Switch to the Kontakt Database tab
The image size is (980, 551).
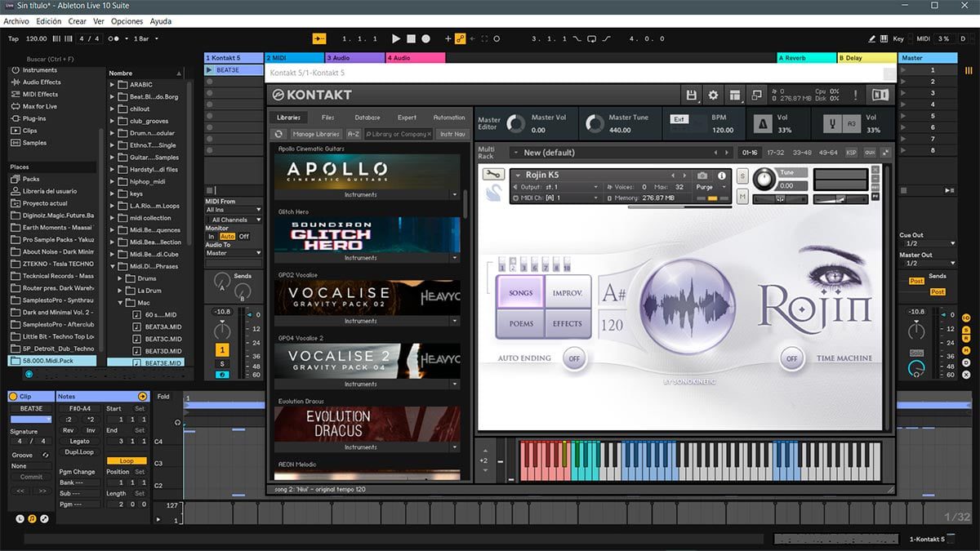pos(367,118)
